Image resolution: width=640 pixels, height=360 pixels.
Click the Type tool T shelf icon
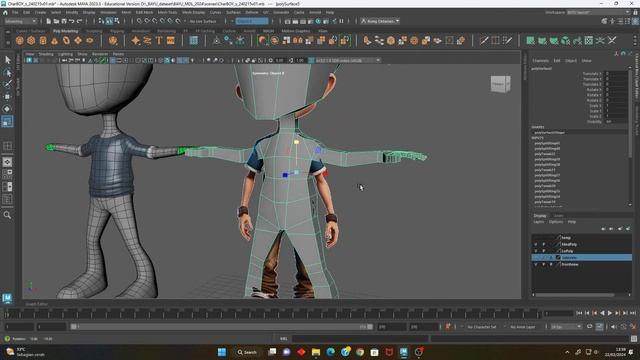pos(159,40)
